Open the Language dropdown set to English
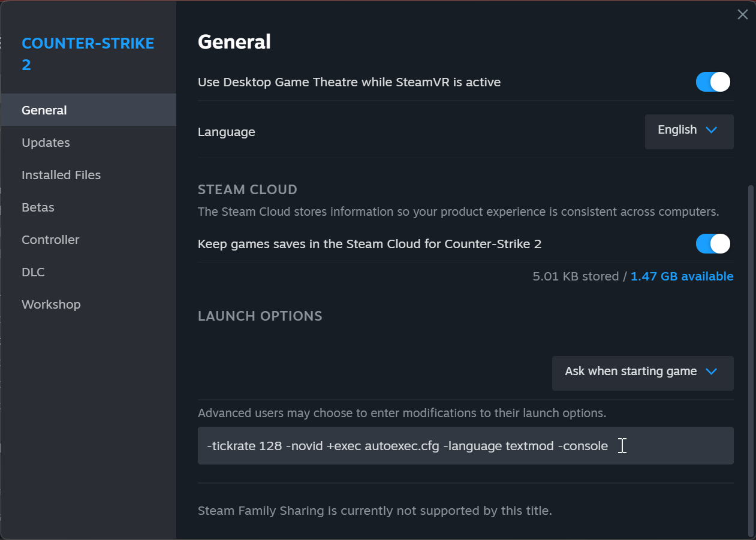The width and height of the screenshot is (756, 540). [689, 131]
